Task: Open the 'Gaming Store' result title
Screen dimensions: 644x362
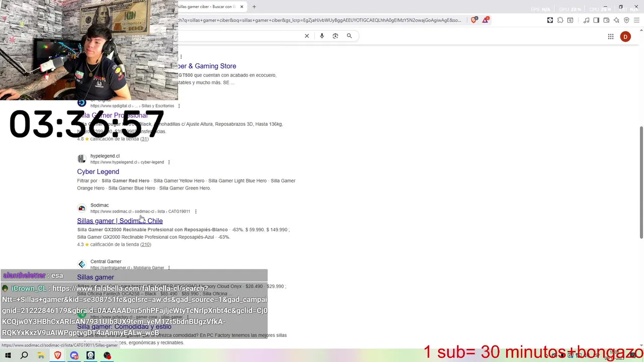Action: pos(207,66)
